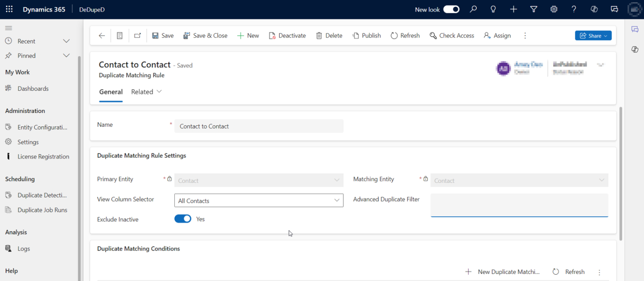644x281 pixels.
Task: Open the settings gear icon
Action: [x=553, y=9]
